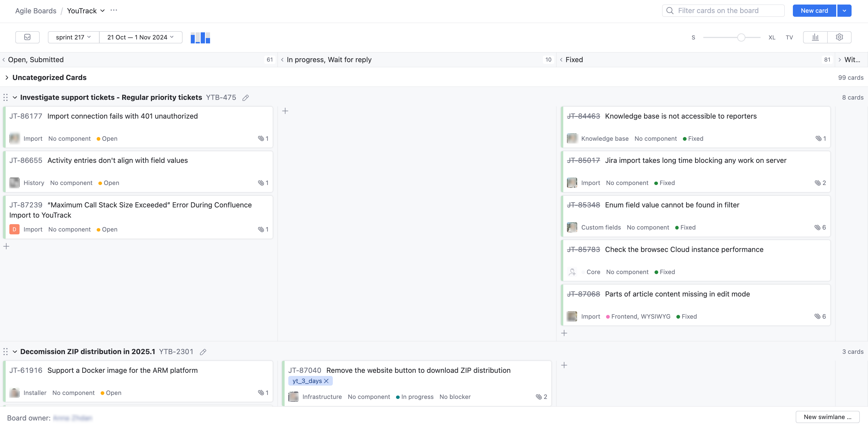Viewport: 868px width, 429px height.
Task: Add a card in the In progress column
Action: (285, 111)
